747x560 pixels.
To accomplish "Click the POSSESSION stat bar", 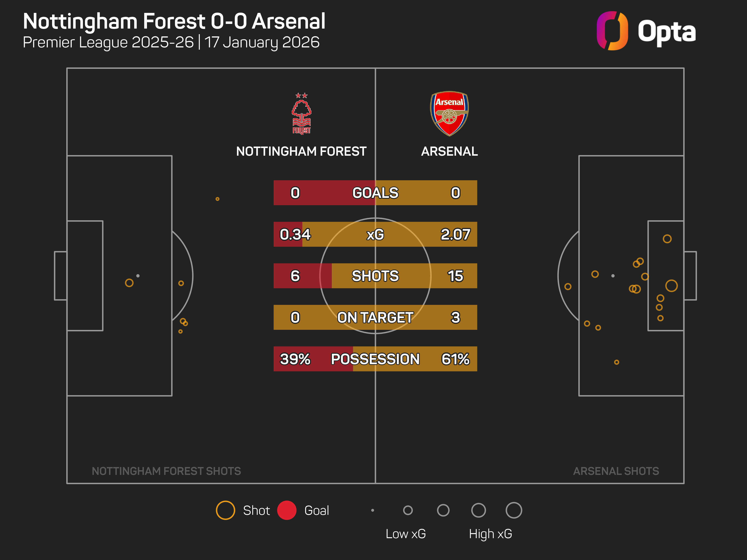I will (x=375, y=359).
